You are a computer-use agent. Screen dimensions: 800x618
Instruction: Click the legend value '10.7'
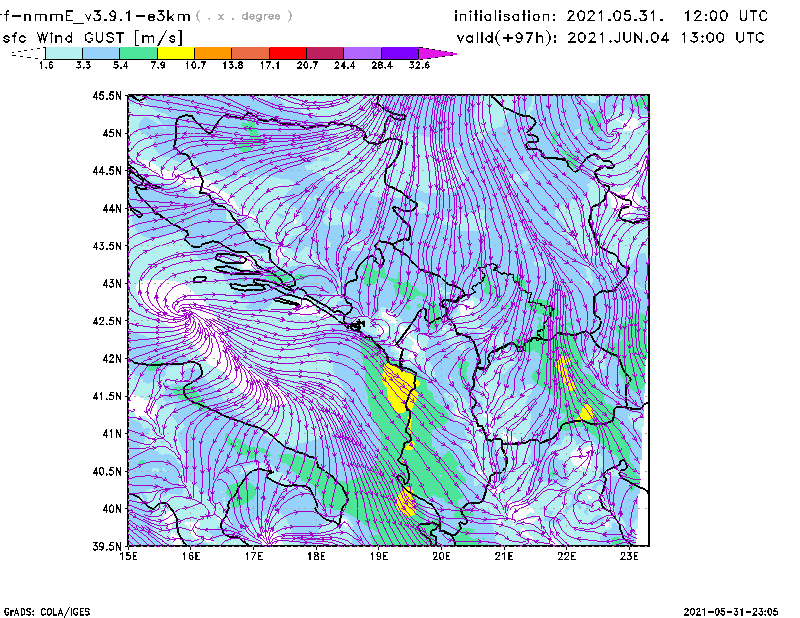(x=195, y=65)
